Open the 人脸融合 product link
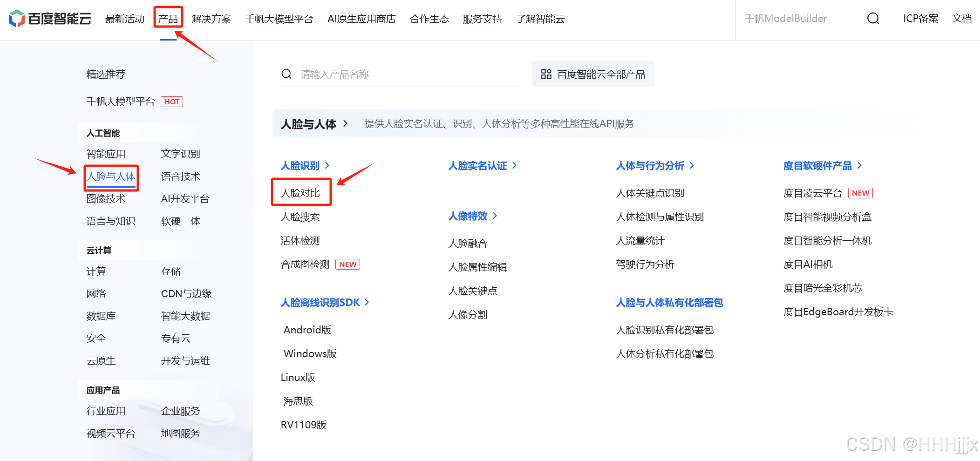This screenshot has width=980, height=461. click(x=468, y=244)
